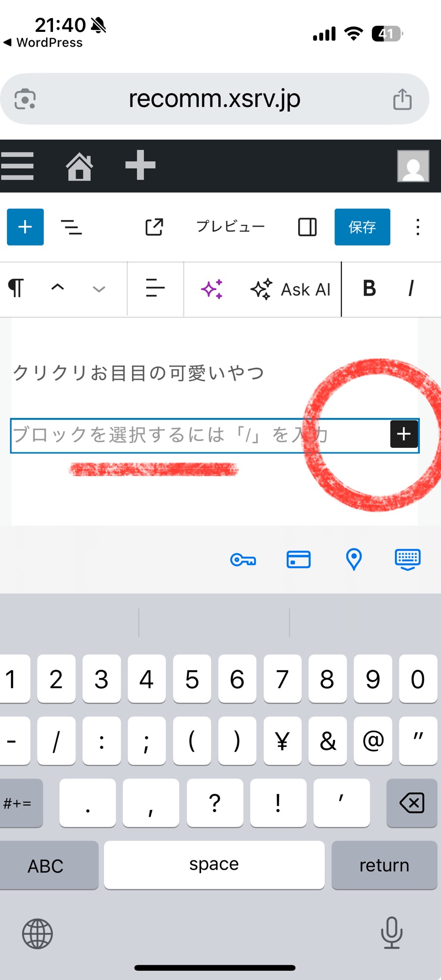This screenshot has height=980, width=441.
Task: Open the text alignment dropdown
Action: coord(155,288)
